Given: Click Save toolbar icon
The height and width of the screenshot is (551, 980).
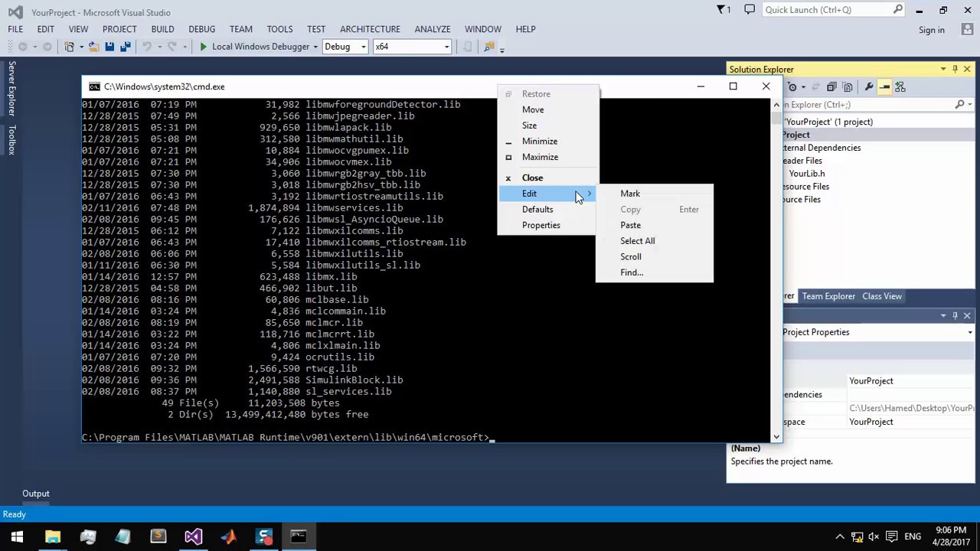Looking at the screenshot, I should pos(109,47).
